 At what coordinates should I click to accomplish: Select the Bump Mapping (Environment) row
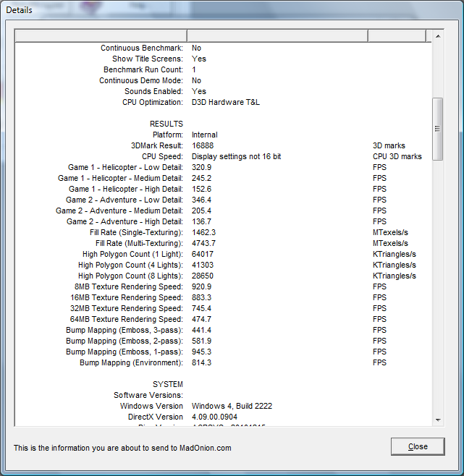tap(131, 362)
